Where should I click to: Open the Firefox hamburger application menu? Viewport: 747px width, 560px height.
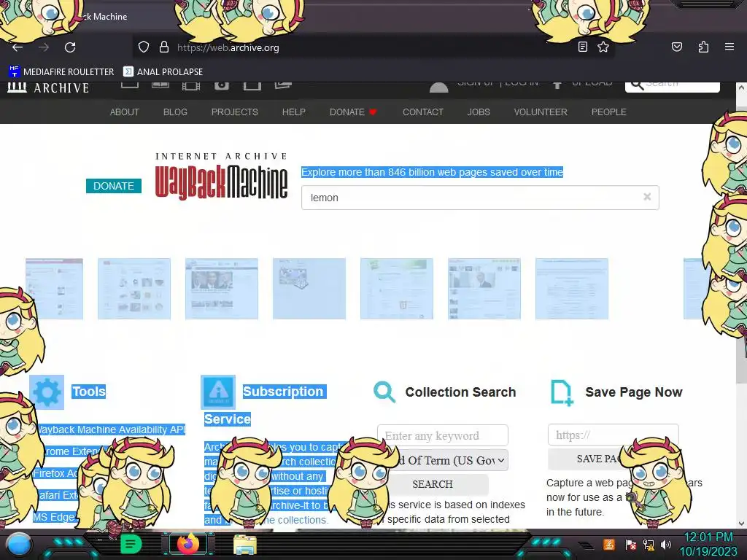[x=729, y=47]
